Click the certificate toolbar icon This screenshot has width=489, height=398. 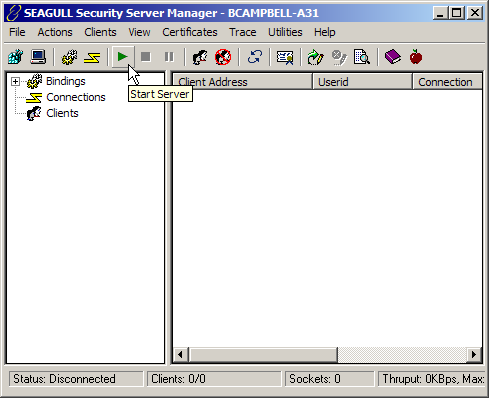[285, 57]
